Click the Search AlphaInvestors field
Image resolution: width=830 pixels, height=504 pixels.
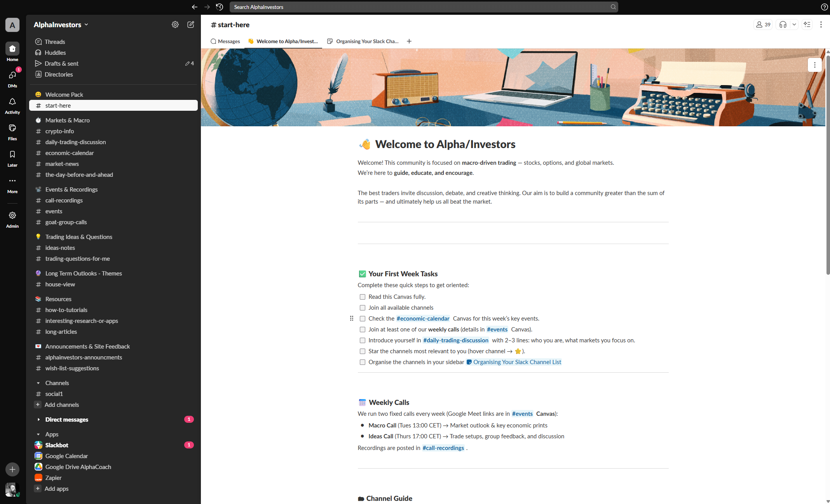423,7
